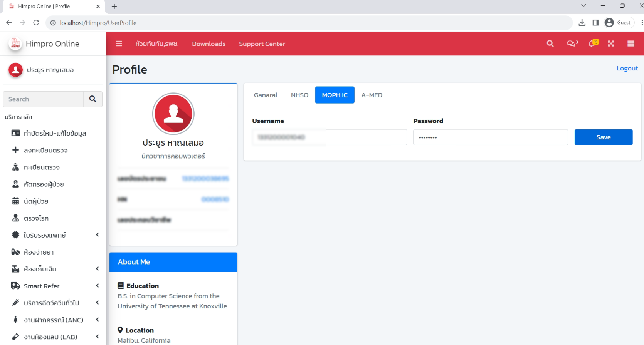Open the chat messages icon
Screen dimensions: 644x345
[x=572, y=44]
